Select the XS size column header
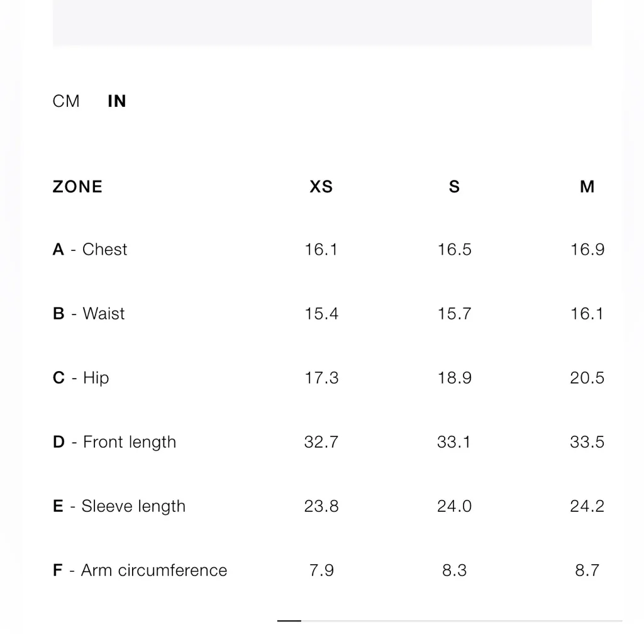This screenshot has height=644, width=644. click(321, 187)
